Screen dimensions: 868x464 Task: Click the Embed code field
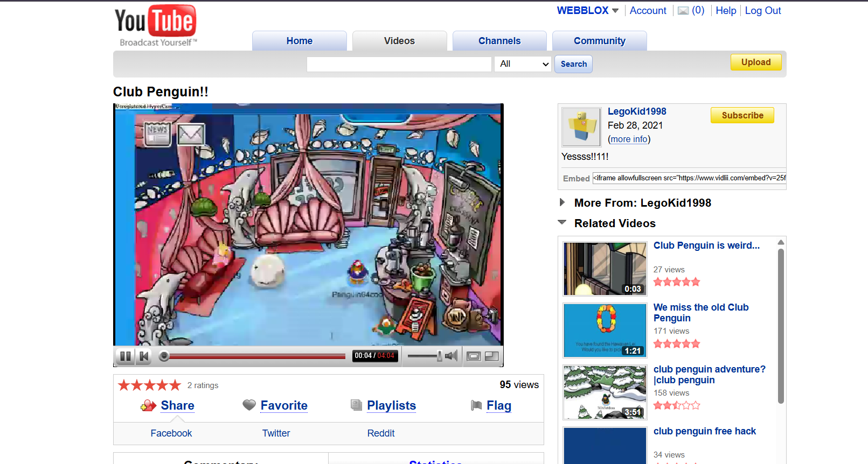(689, 178)
